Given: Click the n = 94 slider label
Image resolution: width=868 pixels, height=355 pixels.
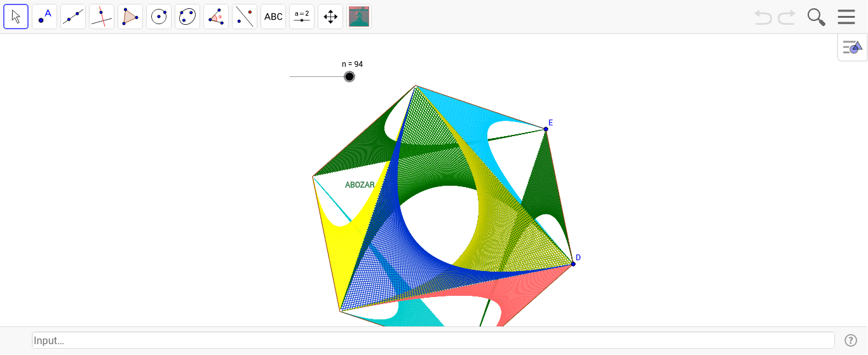Looking at the screenshot, I should (352, 64).
